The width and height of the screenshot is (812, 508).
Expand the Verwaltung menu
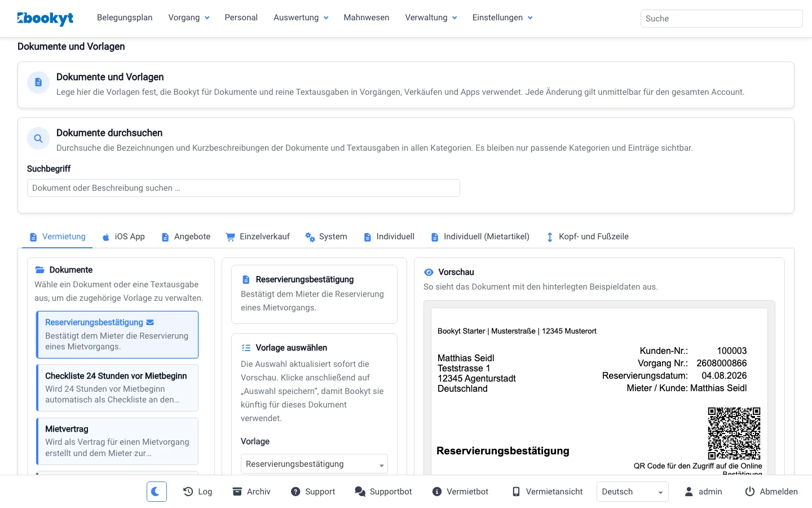pyautogui.click(x=431, y=17)
